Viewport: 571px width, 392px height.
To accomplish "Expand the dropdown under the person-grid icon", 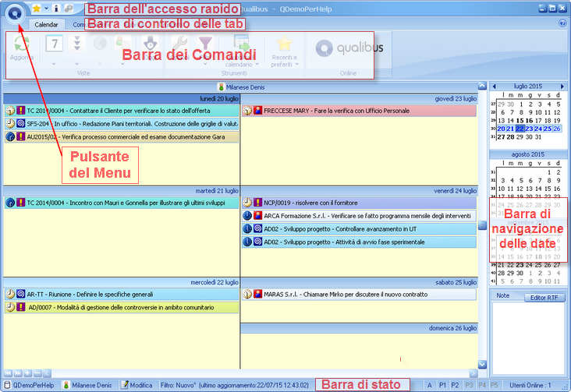I will pos(122,64).
